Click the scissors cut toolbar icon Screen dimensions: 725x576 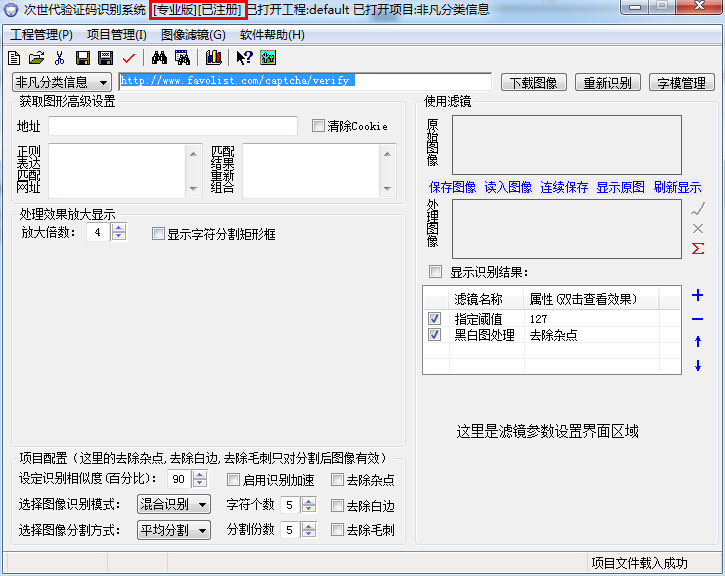coord(59,58)
